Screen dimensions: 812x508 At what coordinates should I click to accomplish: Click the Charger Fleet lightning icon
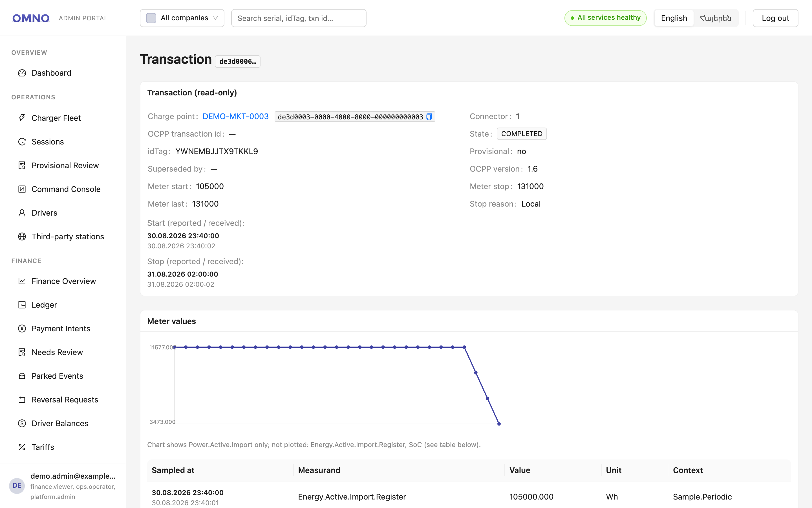pos(22,118)
